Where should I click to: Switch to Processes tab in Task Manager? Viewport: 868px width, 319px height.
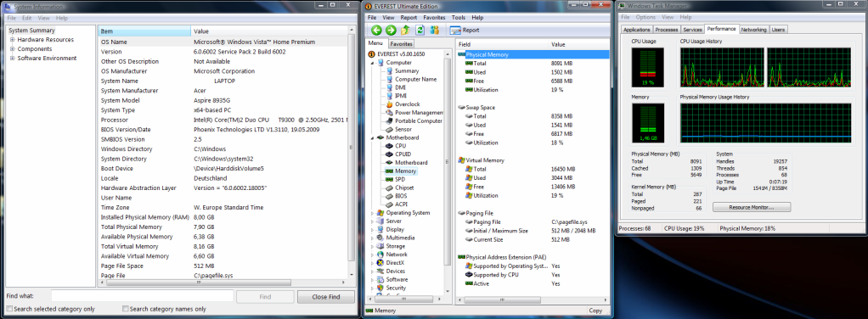(667, 30)
